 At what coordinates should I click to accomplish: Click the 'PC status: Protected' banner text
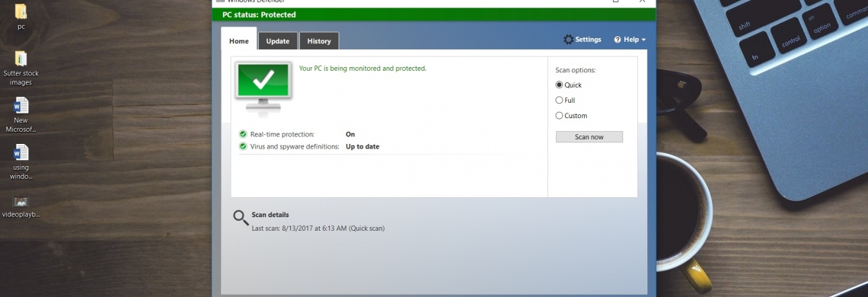click(259, 15)
